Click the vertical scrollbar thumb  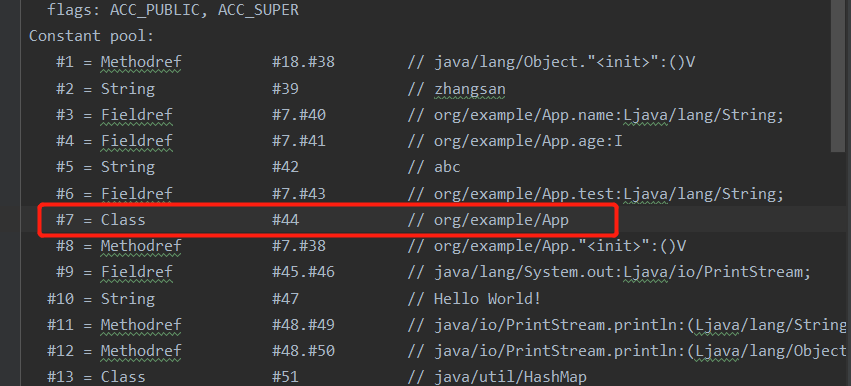838,76
